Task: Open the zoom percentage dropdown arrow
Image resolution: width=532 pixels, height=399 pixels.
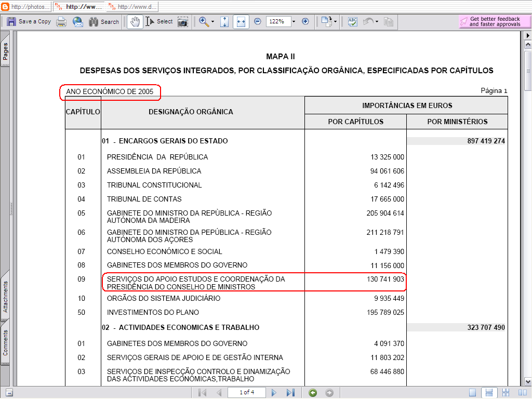Action: [x=294, y=22]
